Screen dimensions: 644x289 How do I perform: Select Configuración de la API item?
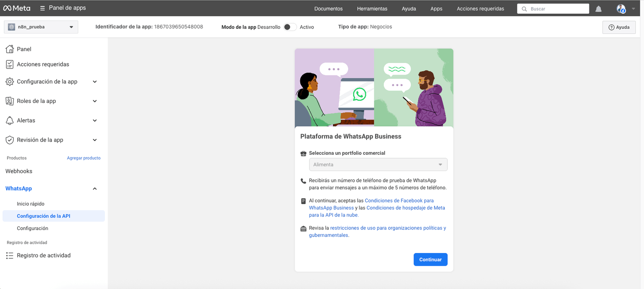pos(54,216)
